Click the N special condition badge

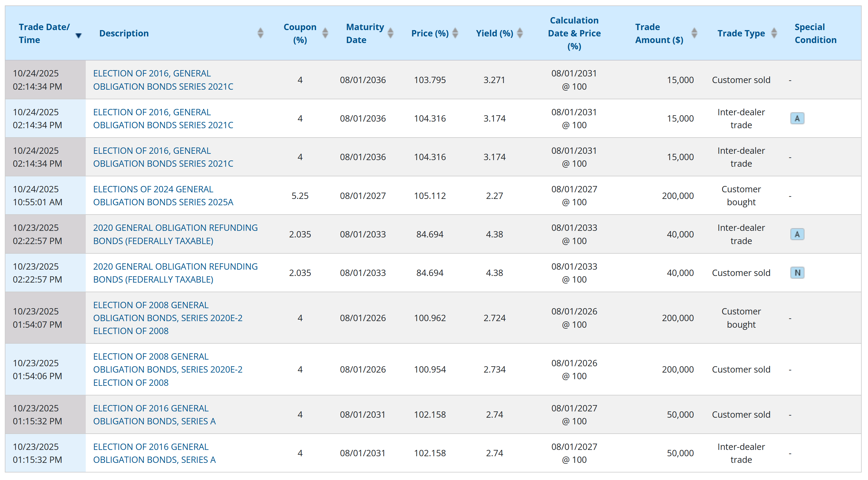(797, 273)
